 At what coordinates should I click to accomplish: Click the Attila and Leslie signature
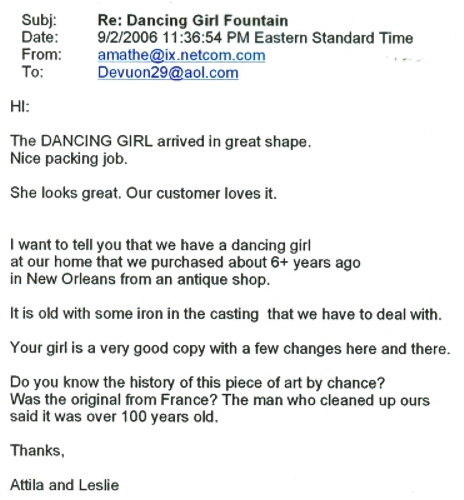[x=64, y=485]
